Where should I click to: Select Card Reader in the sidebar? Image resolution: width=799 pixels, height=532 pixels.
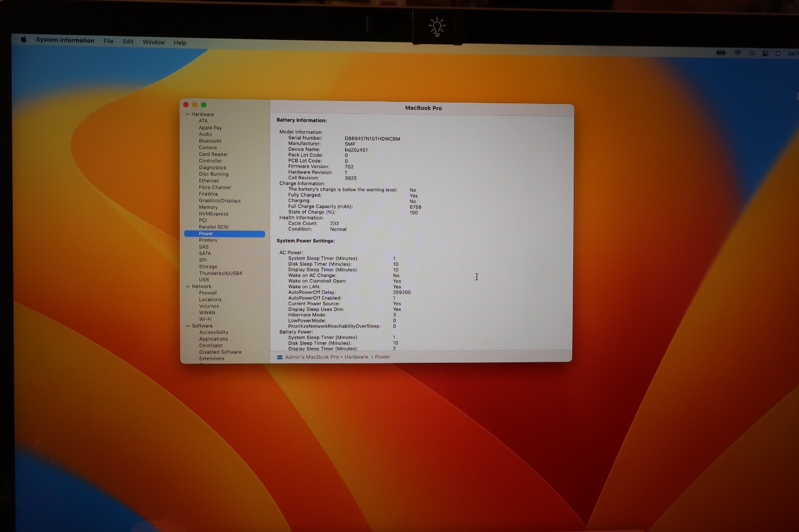(x=213, y=154)
